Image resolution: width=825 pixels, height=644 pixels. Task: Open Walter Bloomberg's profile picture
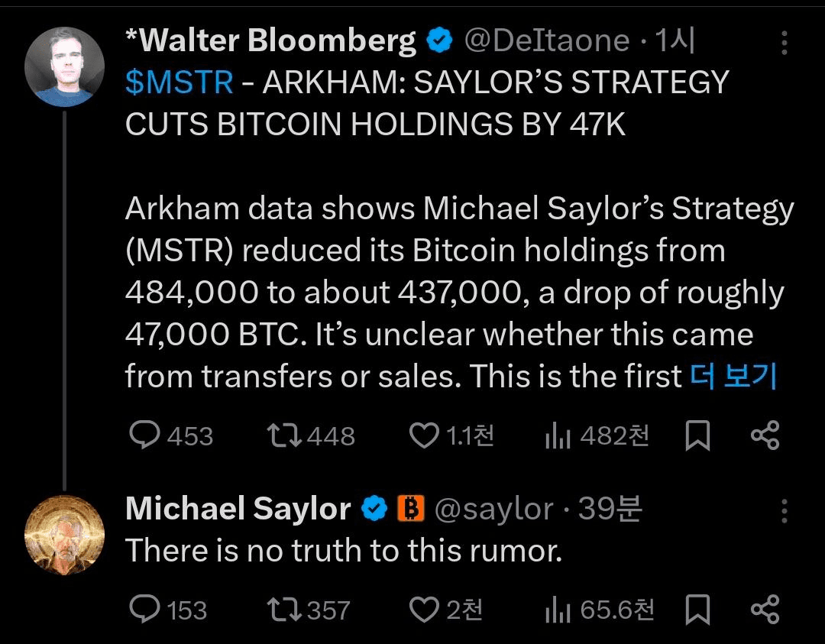64,66
